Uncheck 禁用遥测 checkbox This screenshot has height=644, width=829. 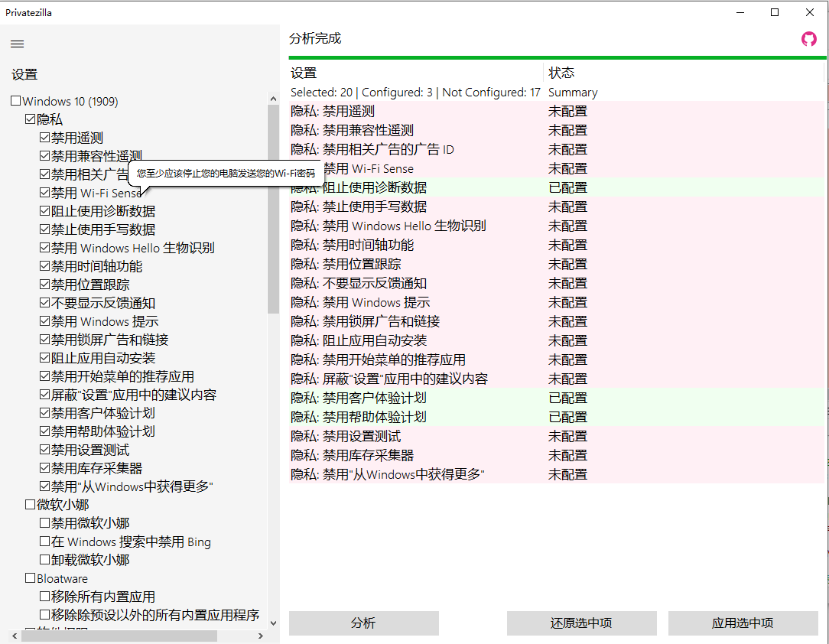point(45,138)
